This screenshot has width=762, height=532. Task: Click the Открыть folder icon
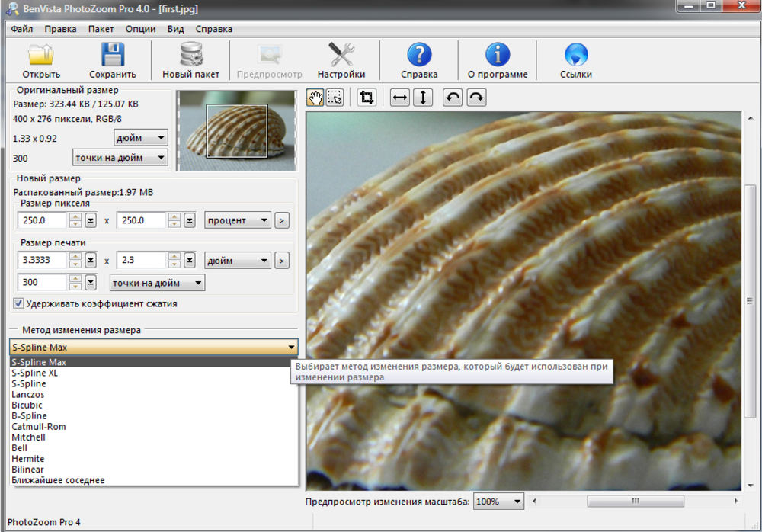(x=41, y=55)
